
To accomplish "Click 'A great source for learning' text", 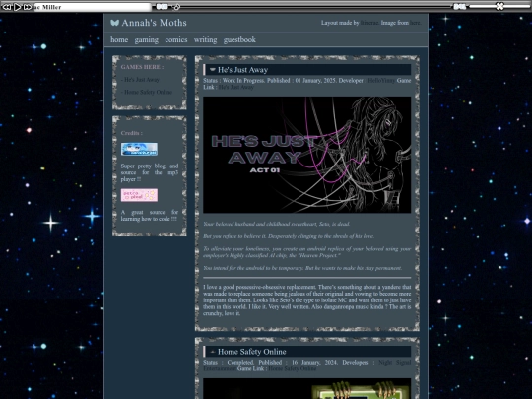I will tap(150, 216).
